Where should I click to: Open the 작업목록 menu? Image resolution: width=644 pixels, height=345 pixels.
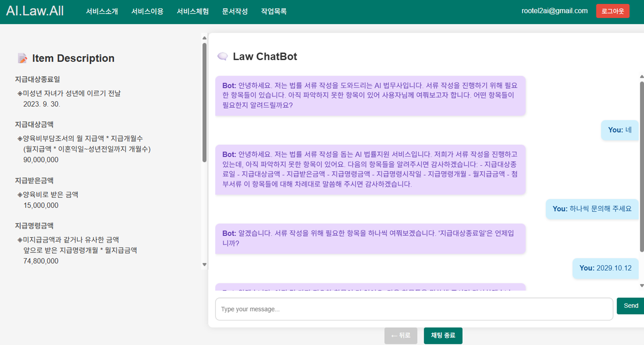tap(274, 12)
